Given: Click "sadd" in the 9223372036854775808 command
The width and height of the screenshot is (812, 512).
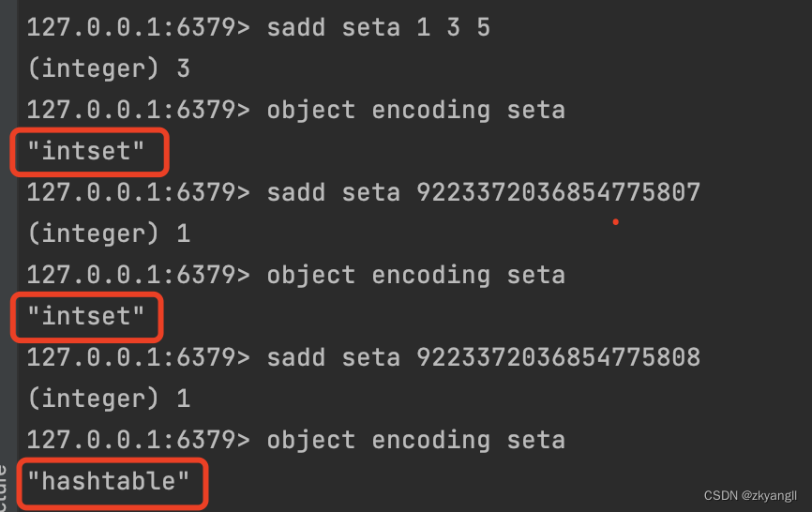Looking at the screenshot, I should (296, 357).
